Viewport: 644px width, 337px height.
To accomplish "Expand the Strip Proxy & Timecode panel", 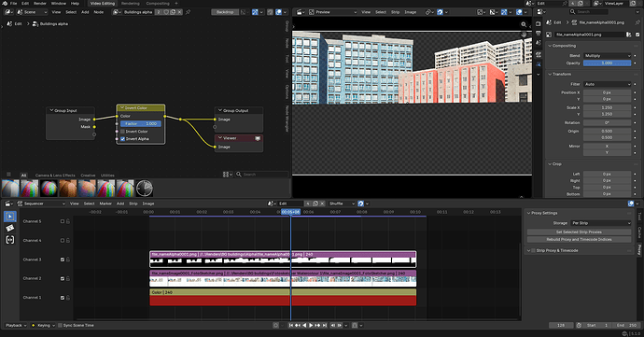I will tap(529, 250).
